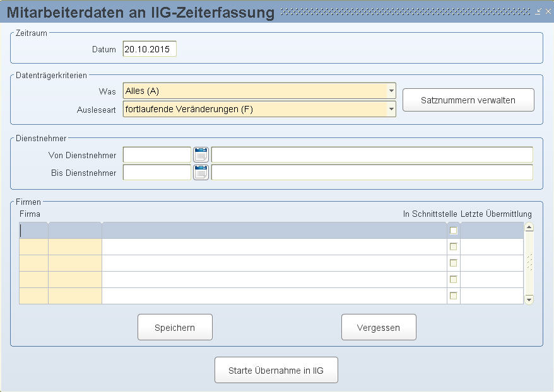The height and width of the screenshot is (392, 554).
Task: Enable In Schnittstelle checkbox in third row
Action: pyautogui.click(x=453, y=263)
